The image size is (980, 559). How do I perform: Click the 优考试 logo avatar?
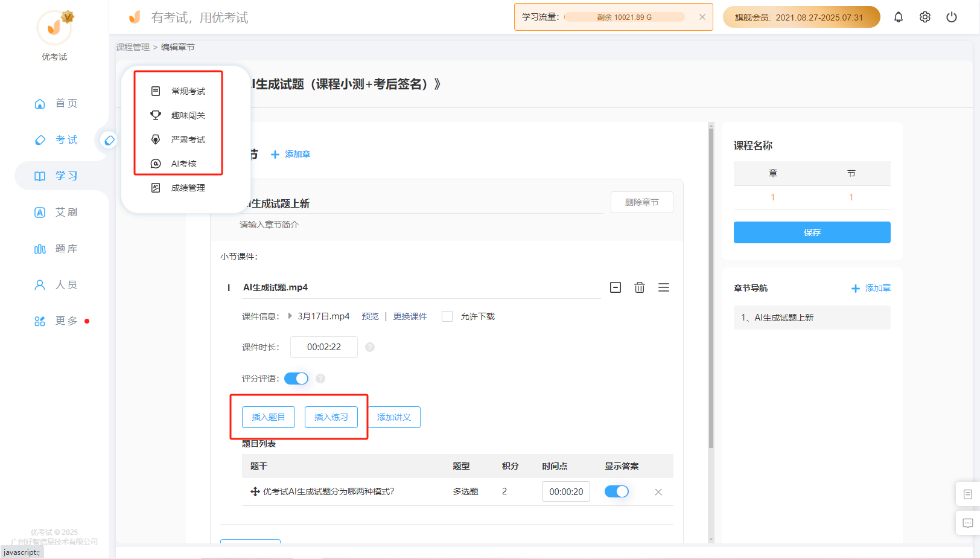click(54, 27)
